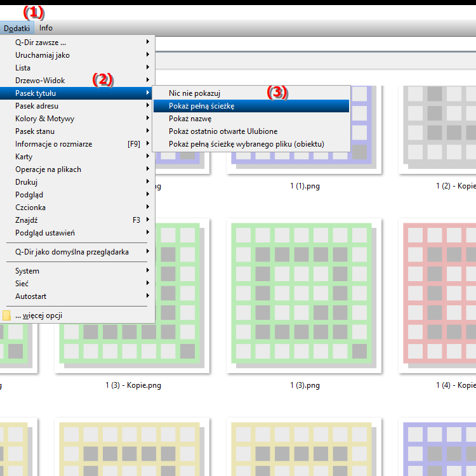476x476 pixels.
Task: Open the Info menu
Action: point(46,28)
